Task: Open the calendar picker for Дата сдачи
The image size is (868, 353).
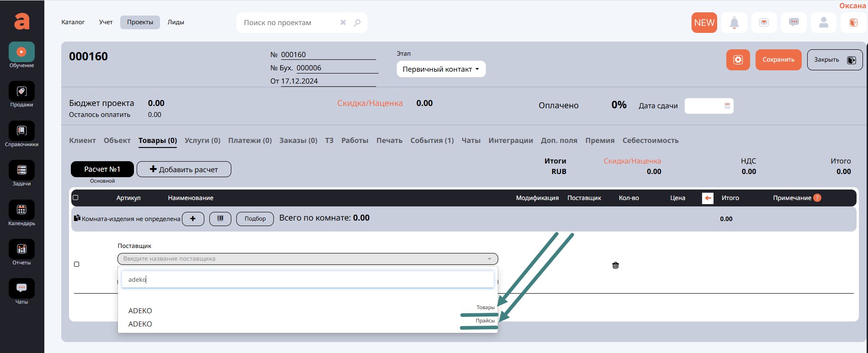Action: (727, 106)
